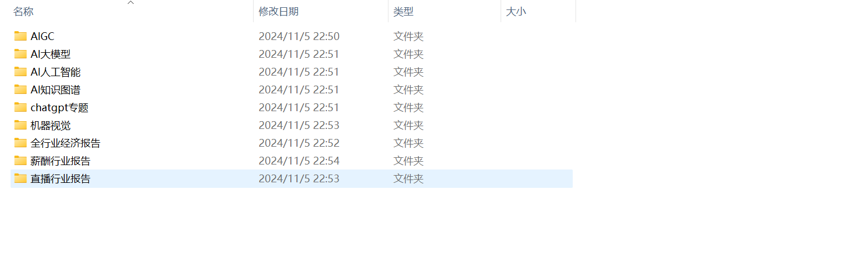
Task: Click the 机器视觉 folder icon
Action: (x=21, y=125)
